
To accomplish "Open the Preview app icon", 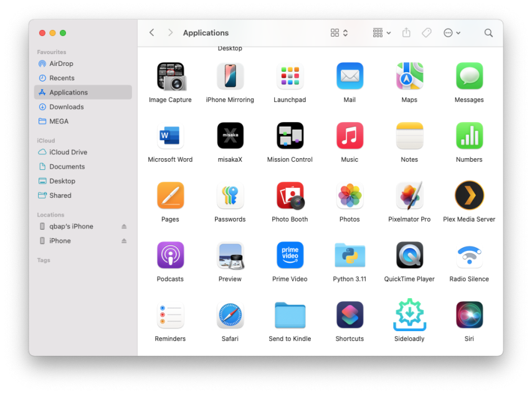I will [x=230, y=256].
